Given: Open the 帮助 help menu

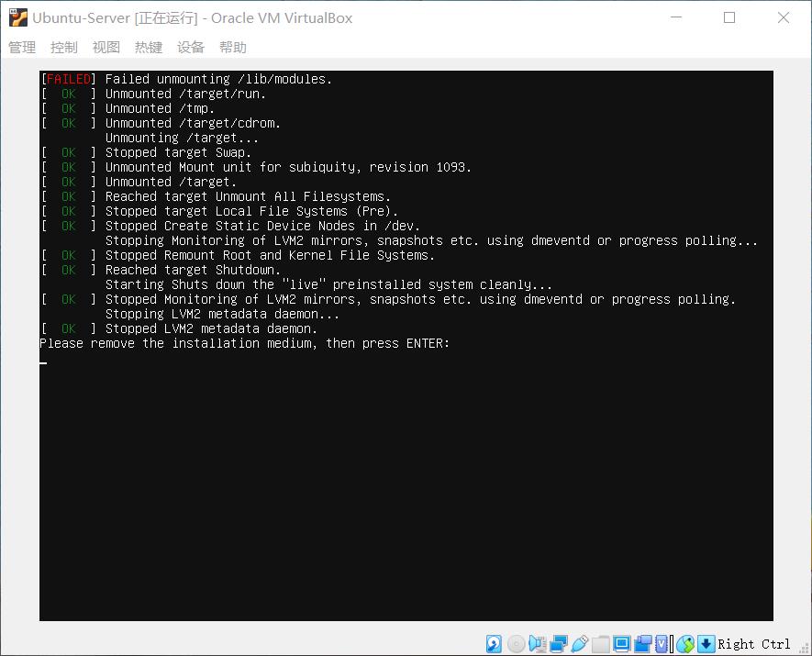Looking at the screenshot, I should 233,47.
